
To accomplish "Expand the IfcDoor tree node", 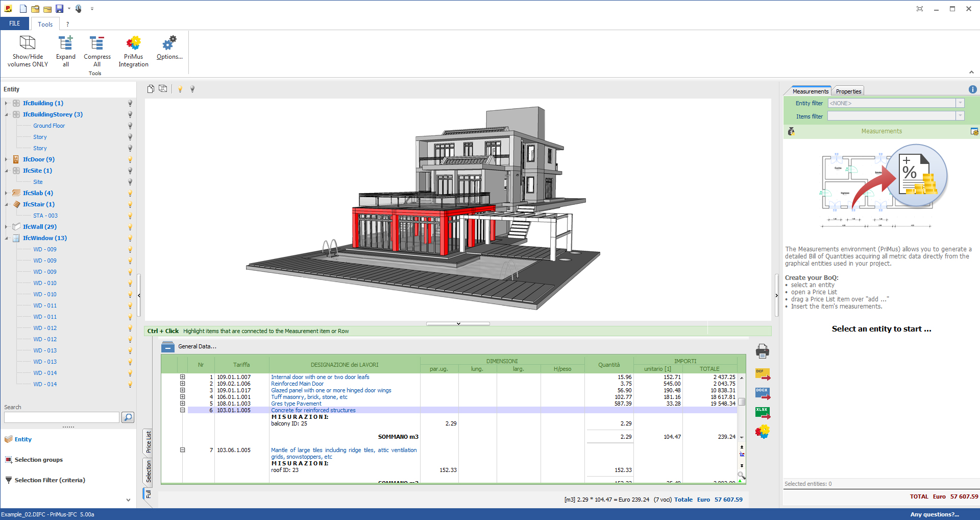I will (6, 159).
